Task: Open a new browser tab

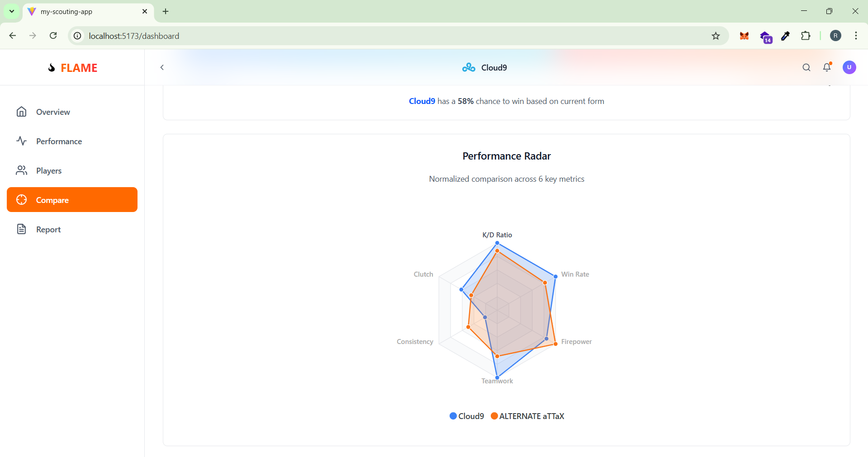Action: pos(166,11)
